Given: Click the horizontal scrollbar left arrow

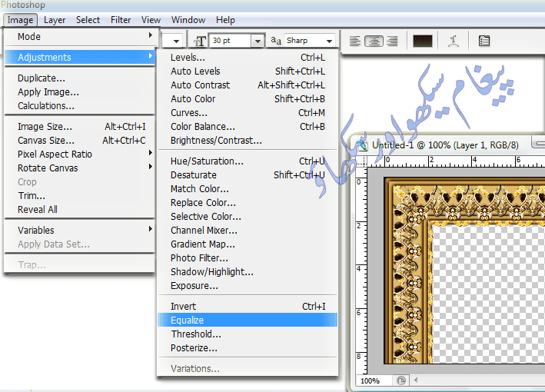Looking at the screenshot, I should pyautogui.click(x=416, y=380).
